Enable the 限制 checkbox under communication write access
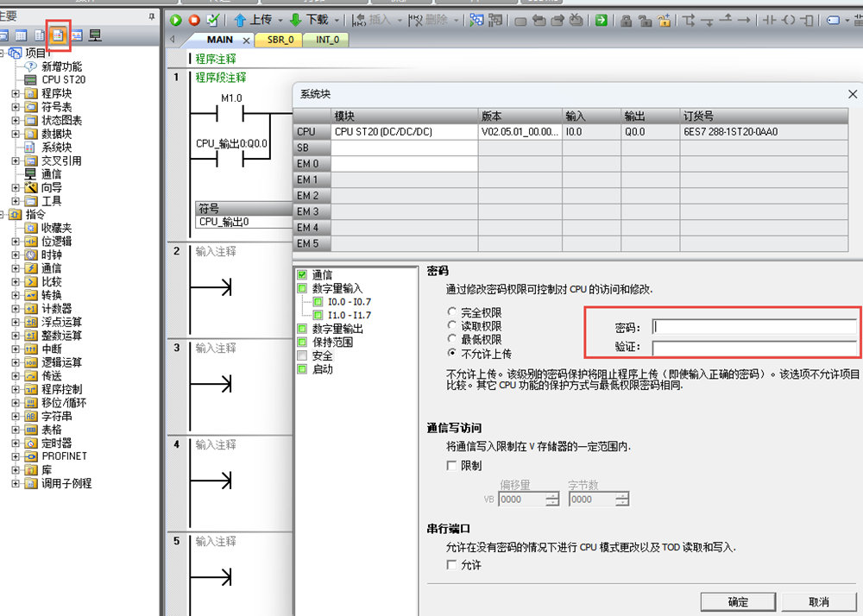 coord(451,466)
